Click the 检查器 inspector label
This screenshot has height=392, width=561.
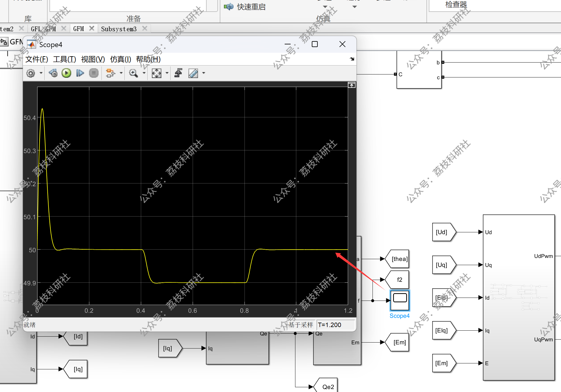click(x=456, y=4)
